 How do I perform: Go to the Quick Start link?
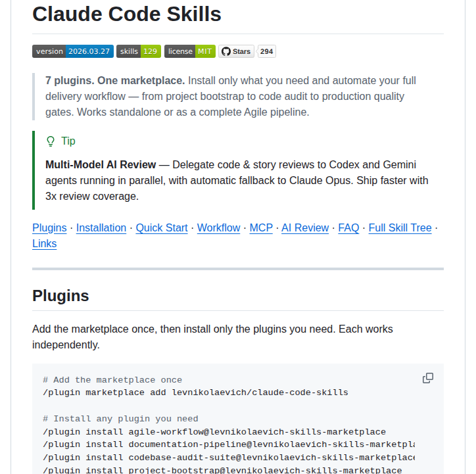click(162, 228)
